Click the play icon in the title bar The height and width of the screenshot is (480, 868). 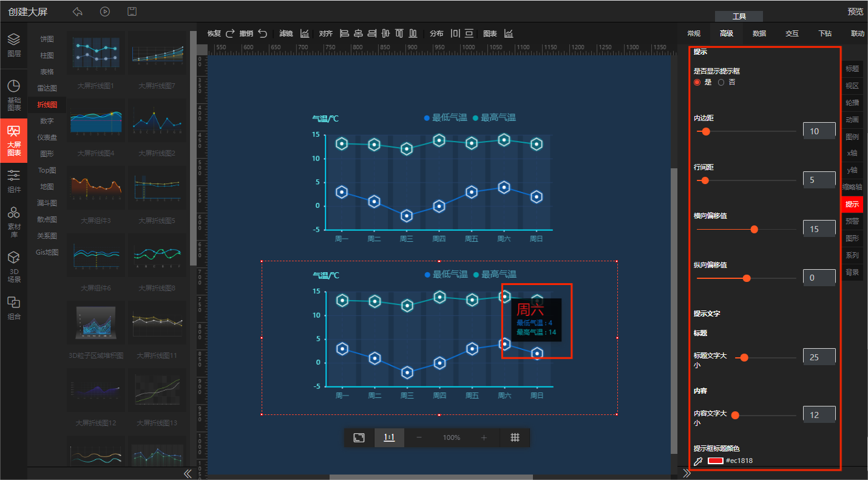104,12
